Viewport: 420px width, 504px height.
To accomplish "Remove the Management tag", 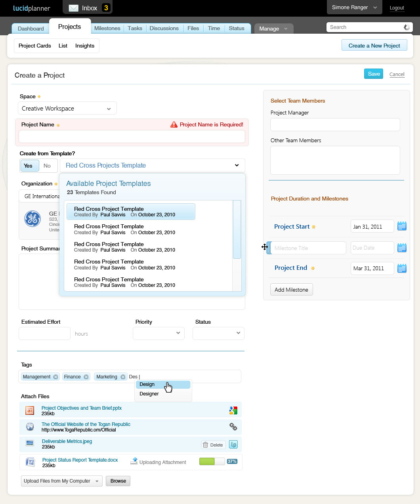I will [x=55, y=377].
